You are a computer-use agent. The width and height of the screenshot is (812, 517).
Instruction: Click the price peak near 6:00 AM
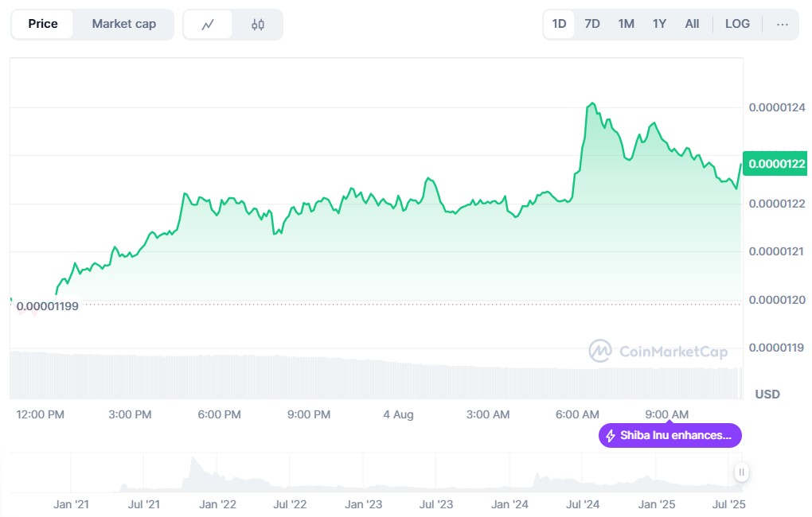tap(591, 104)
